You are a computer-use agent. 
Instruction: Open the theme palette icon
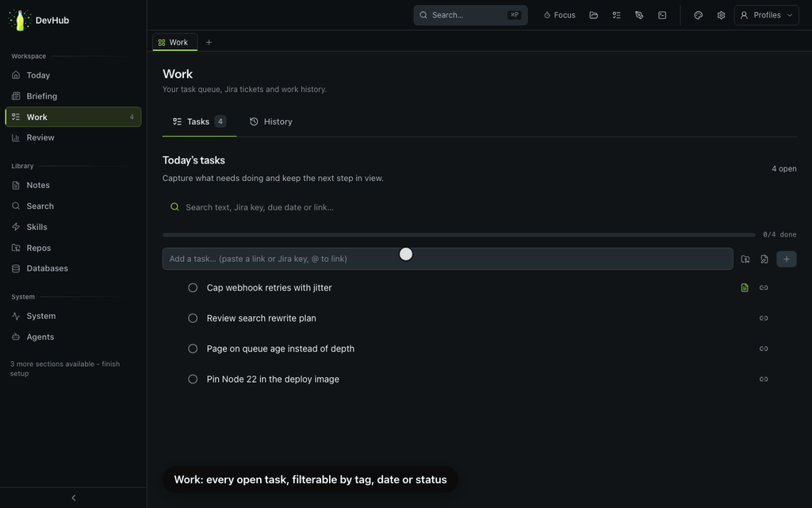[698, 15]
